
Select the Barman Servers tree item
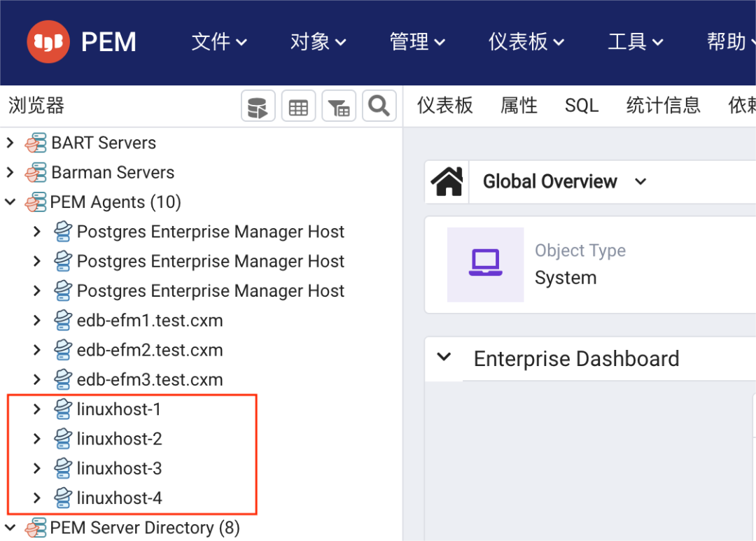113,173
